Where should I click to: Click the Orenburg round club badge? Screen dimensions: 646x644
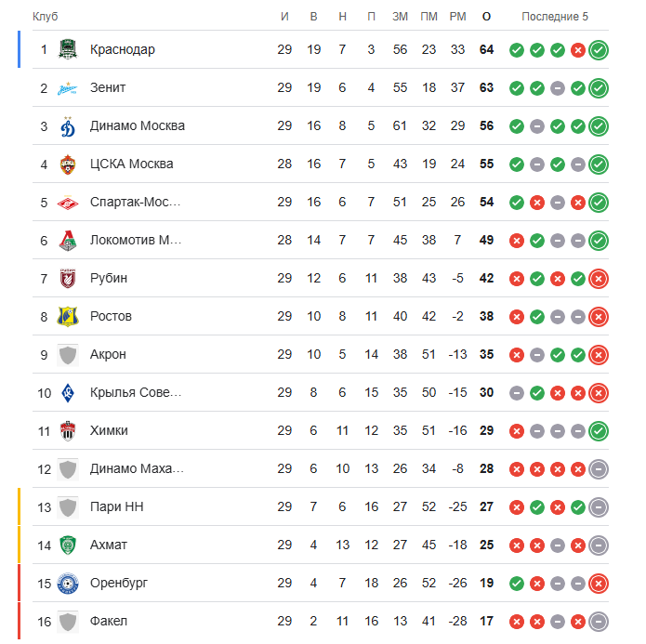[68, 583]
